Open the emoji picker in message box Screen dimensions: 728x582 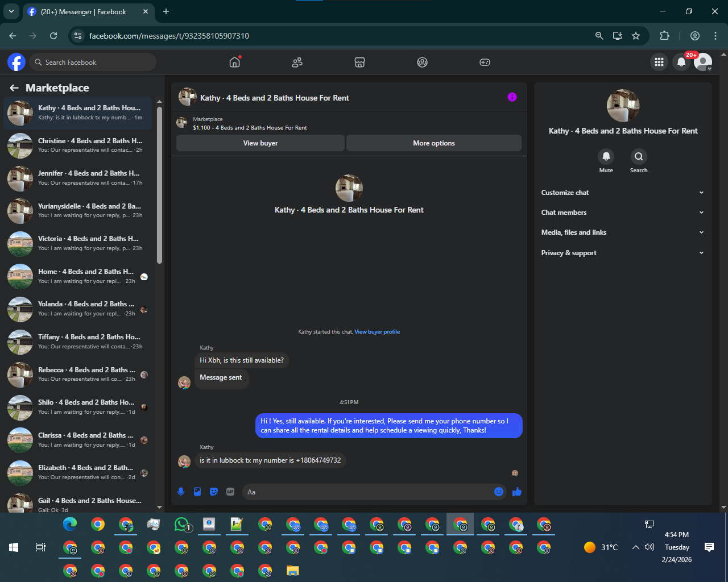[499, 492]
